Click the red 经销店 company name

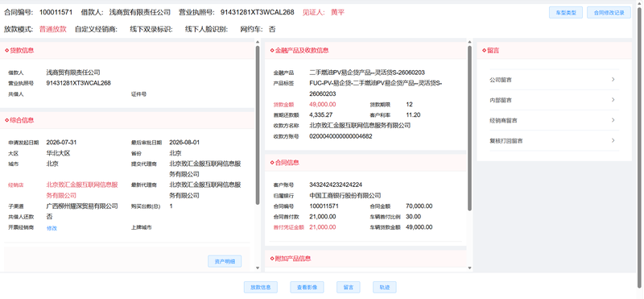click(82, 189)
